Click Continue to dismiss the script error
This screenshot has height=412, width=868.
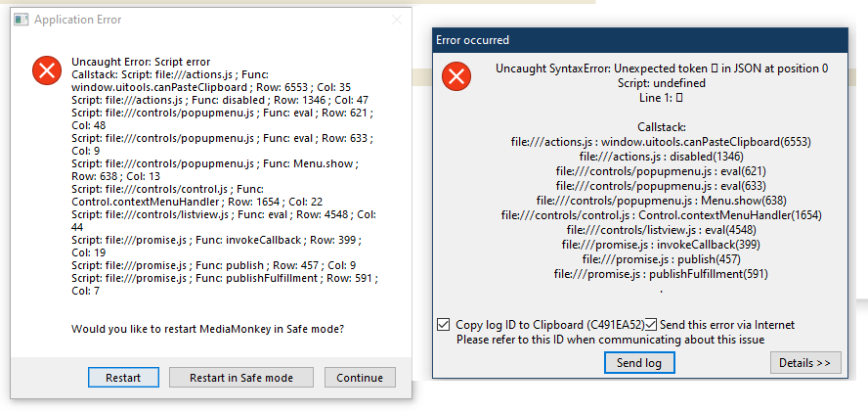pos(360,378)
